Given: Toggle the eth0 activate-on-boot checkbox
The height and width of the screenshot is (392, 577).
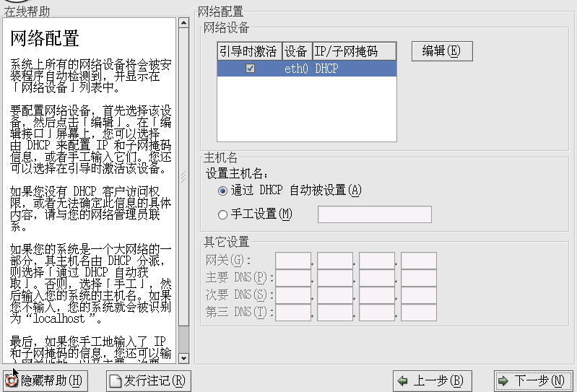Looking at the screenshot, I should click(251, 69).
